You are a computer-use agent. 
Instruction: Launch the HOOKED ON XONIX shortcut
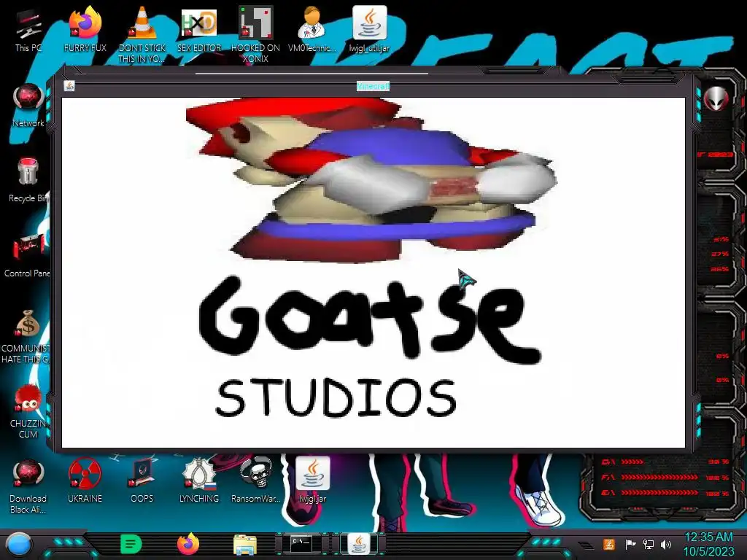tap(255, 34)
